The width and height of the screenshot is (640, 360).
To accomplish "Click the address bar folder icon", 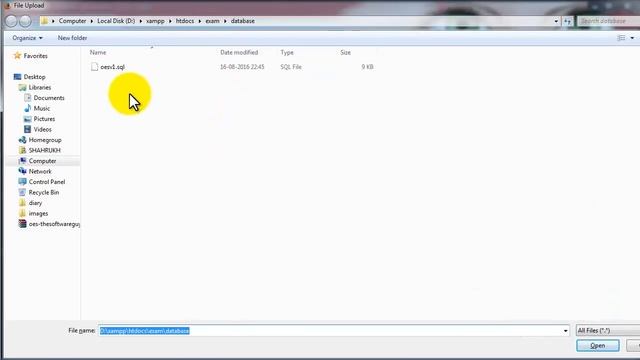I will pyautogui.click(x=44, y=21).
